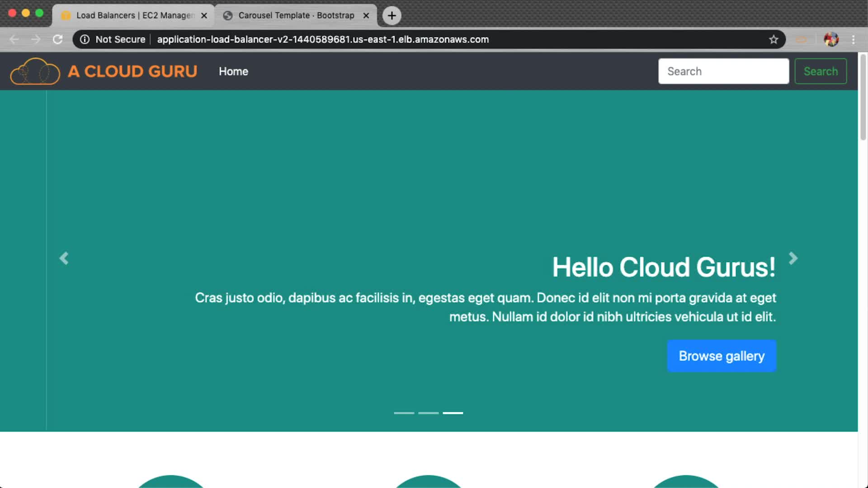Click the browser back arrow

pyautogui.click(x=14, y=39)
